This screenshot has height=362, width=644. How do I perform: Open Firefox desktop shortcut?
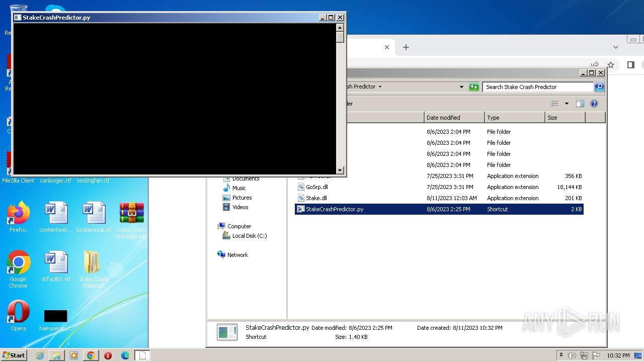(x=18, y=217)
